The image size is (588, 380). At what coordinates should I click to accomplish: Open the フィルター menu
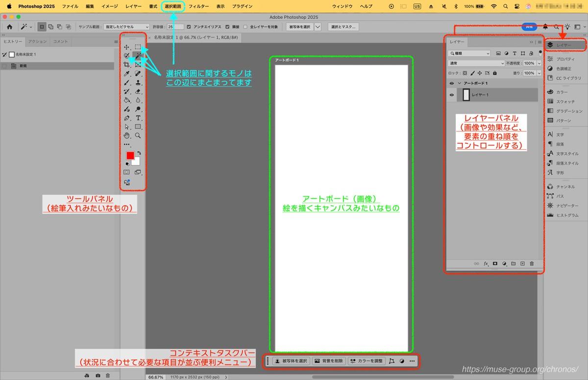click(x=198, y=6)
